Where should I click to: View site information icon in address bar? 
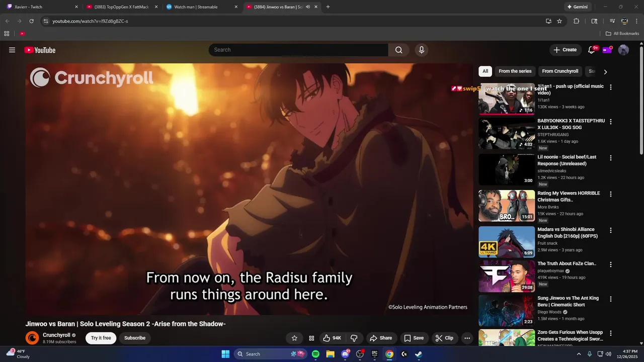(46, 21)
